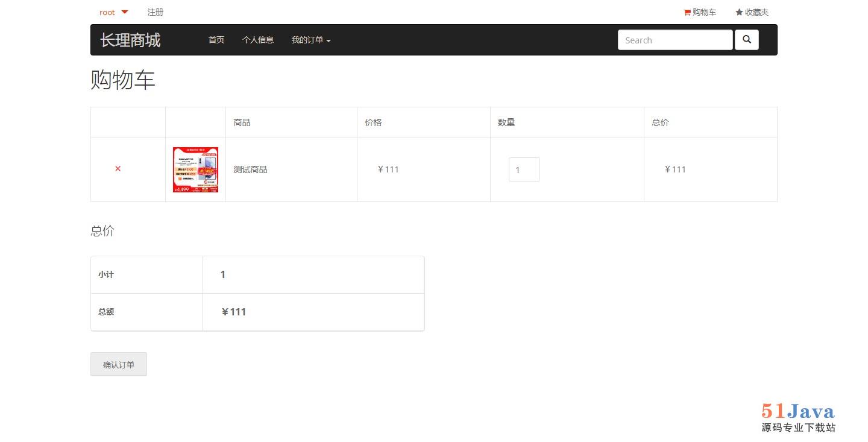Screen dimensions: 868x442
Task: Click the shopping cart icon in top bar
Action: point(687,12)
